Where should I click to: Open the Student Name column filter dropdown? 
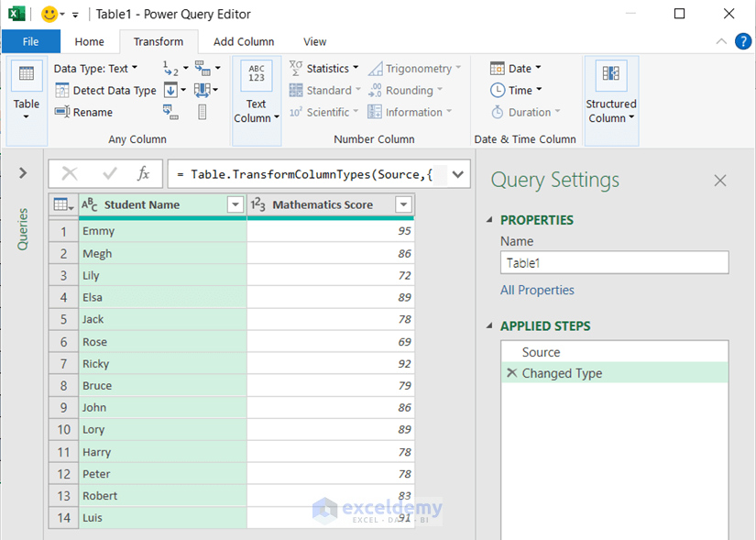pos(236,204)
